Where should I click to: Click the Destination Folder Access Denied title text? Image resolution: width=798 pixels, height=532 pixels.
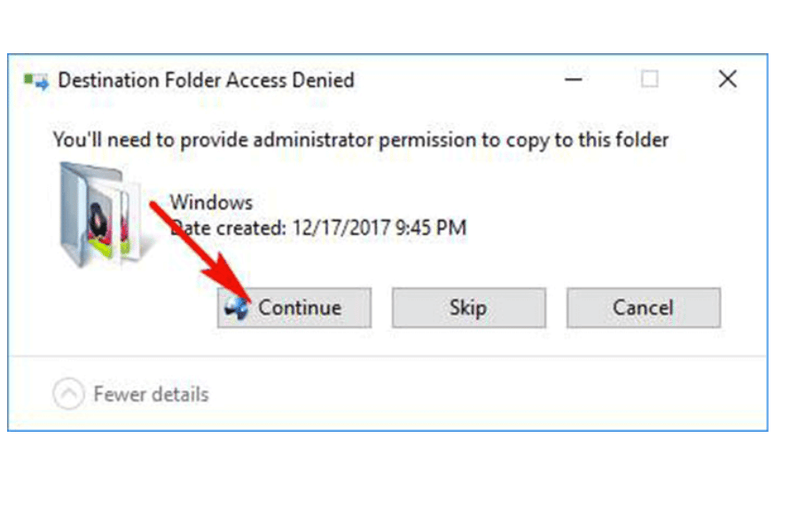click(206, 81)
